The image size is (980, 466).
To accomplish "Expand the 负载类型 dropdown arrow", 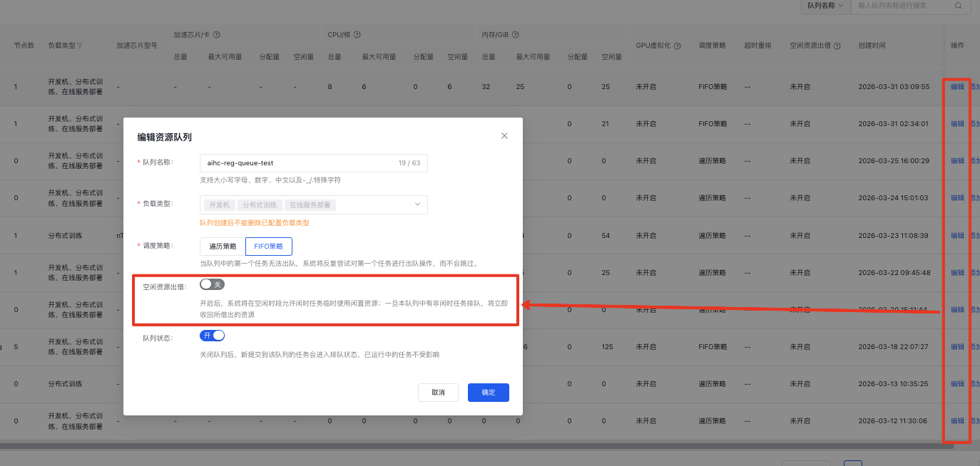I will click(x=417, y=204).
